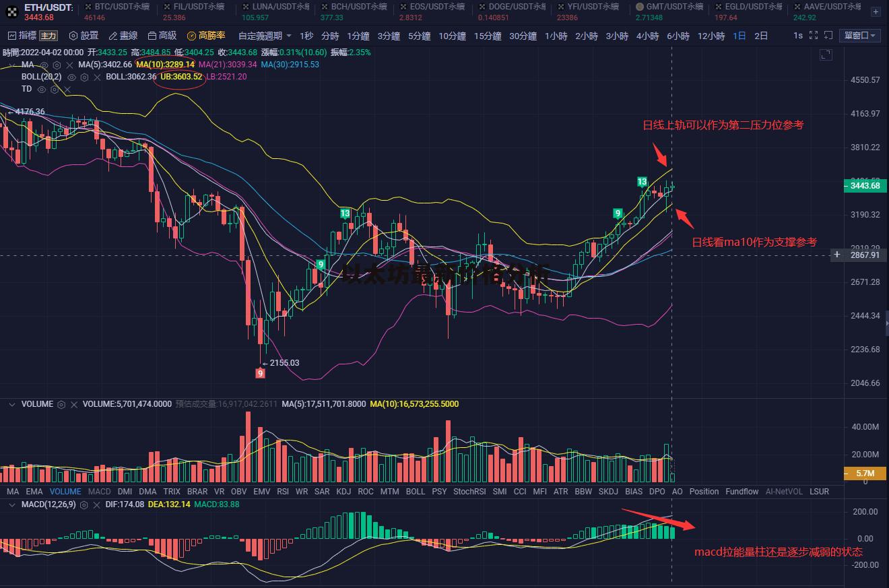Click the 高勝率 icon button

(x=191, y=36)
